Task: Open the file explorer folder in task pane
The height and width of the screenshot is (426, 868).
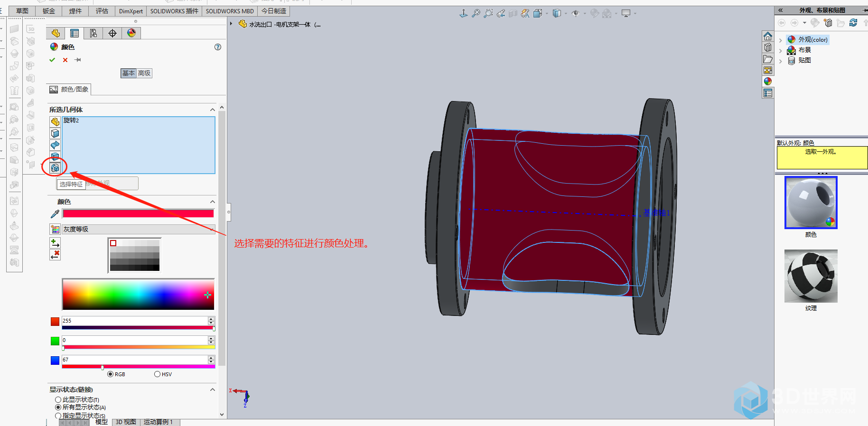Action: click(x=768, y=59)
